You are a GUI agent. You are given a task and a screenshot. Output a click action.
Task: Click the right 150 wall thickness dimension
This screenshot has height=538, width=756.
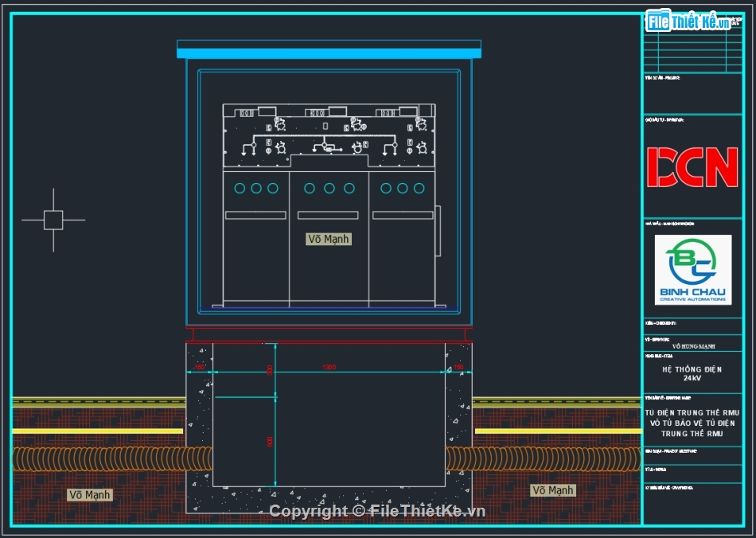click(458, 368)
